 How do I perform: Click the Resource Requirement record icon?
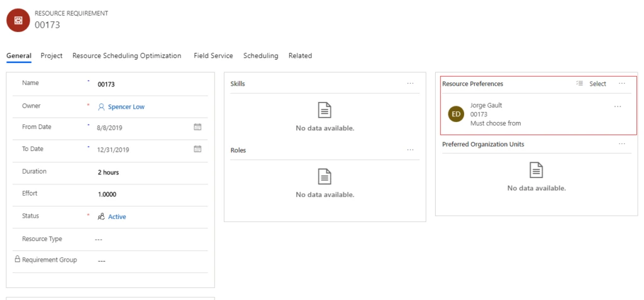click(x=18, y=19)
